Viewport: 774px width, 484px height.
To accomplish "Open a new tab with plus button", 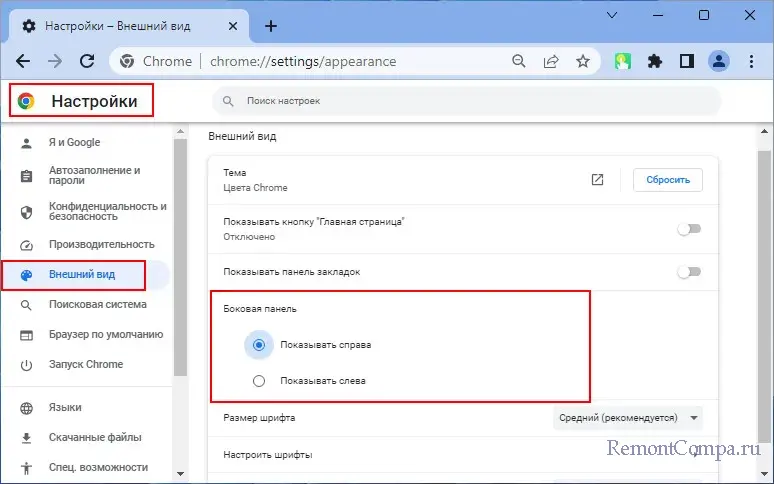I will pyautogui.click(x=271, y=24).
